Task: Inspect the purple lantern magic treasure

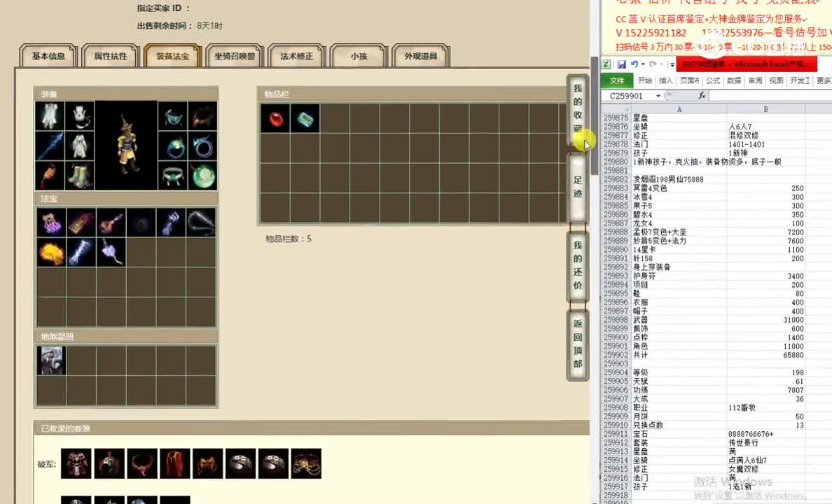Action: (51, 223)
